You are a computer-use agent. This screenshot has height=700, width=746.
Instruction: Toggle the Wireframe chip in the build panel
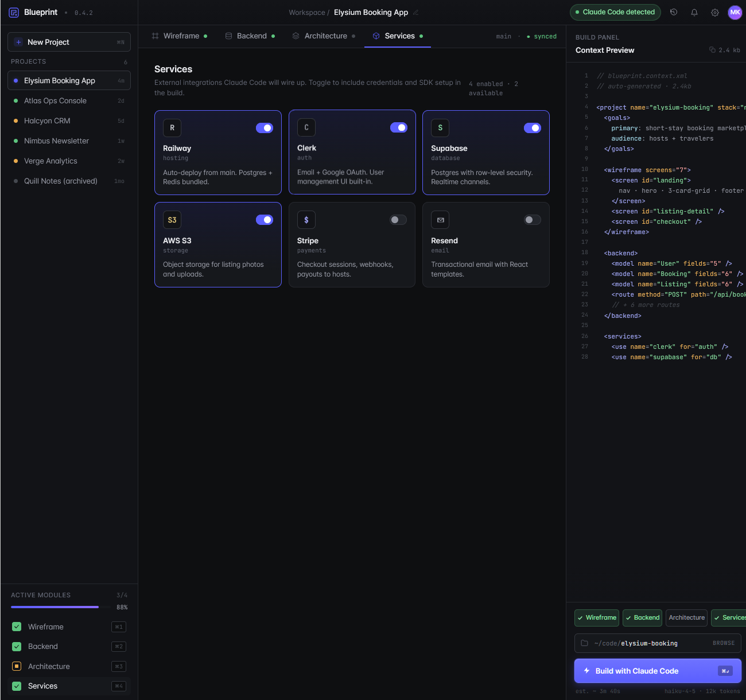[597, 618]
